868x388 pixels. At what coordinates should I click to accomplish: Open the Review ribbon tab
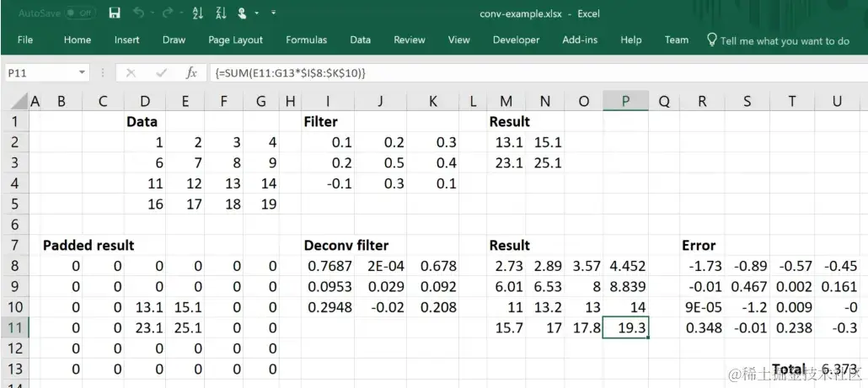409,40
